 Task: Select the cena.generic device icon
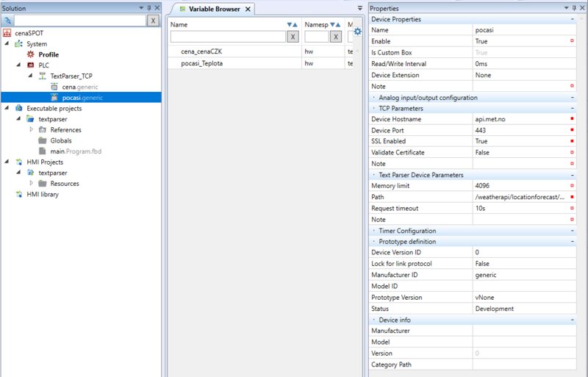pos(54,87)
